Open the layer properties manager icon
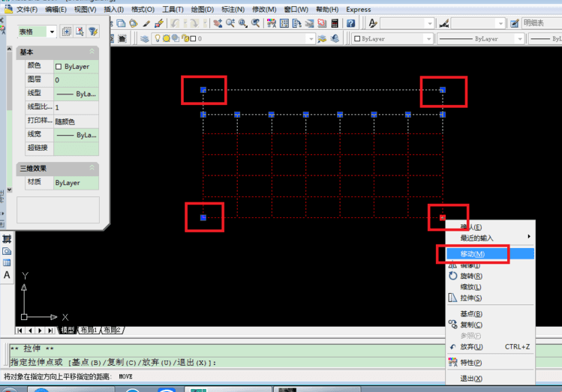The height and width of the screenshot is (392, 562). tap(145, 39)
